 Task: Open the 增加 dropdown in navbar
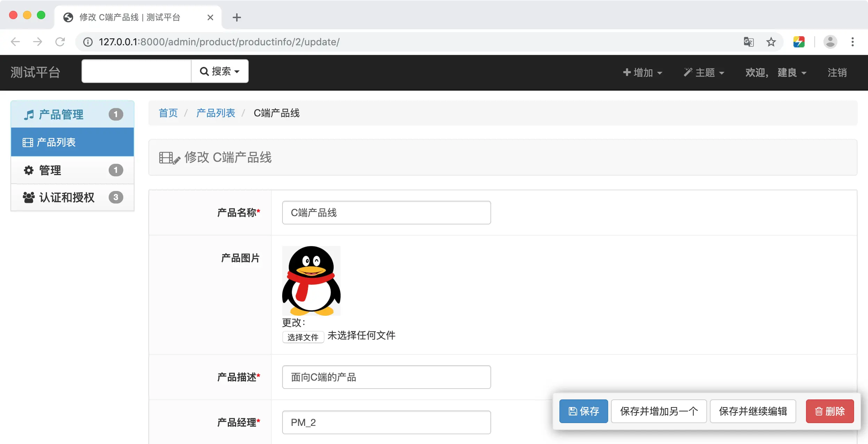(642, 72)
